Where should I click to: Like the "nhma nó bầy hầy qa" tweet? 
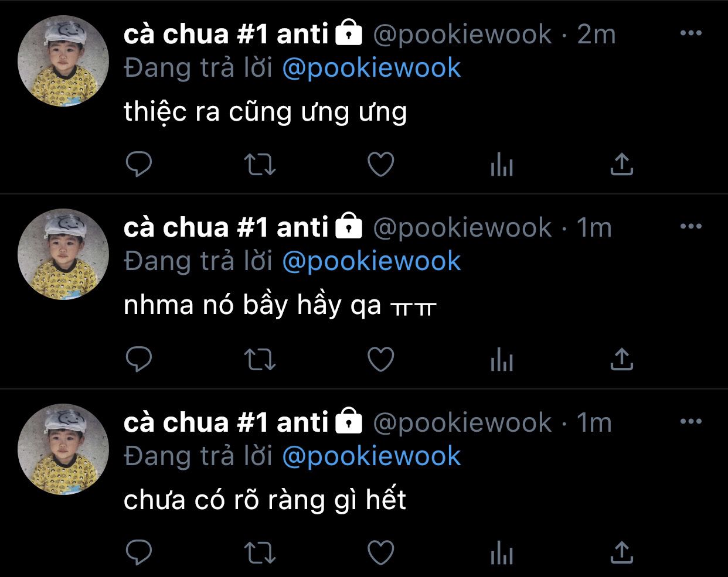[380, 359]
